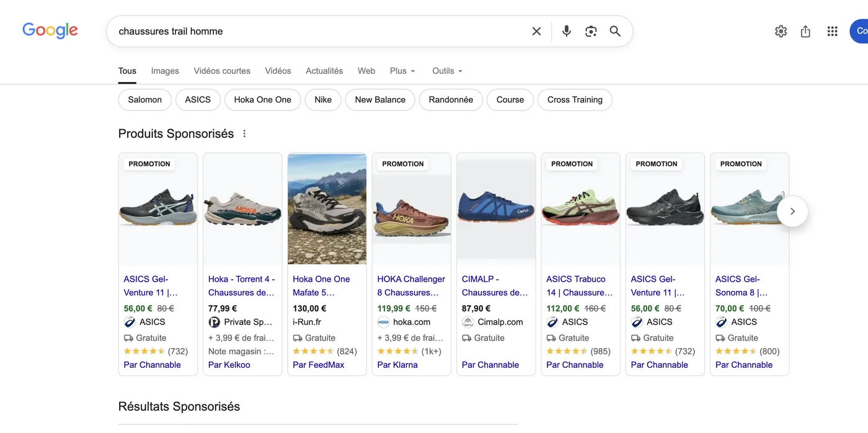Open the HOKA Challenger 8 shoe image
868x433 pixels.
point(412,209)
